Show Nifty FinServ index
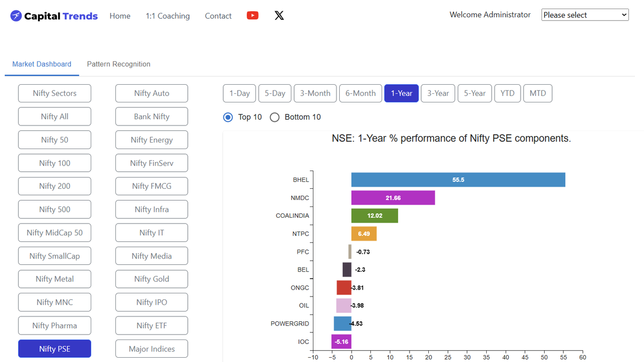The height and width of the screenshot is (362, 644). pyautogui.click(x=152, y=163)
